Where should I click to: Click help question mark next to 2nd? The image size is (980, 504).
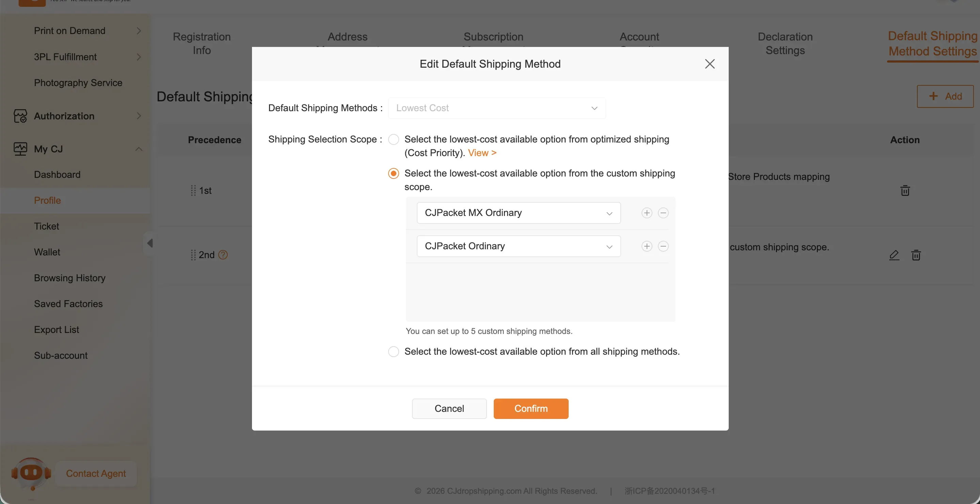click(223, 255)
